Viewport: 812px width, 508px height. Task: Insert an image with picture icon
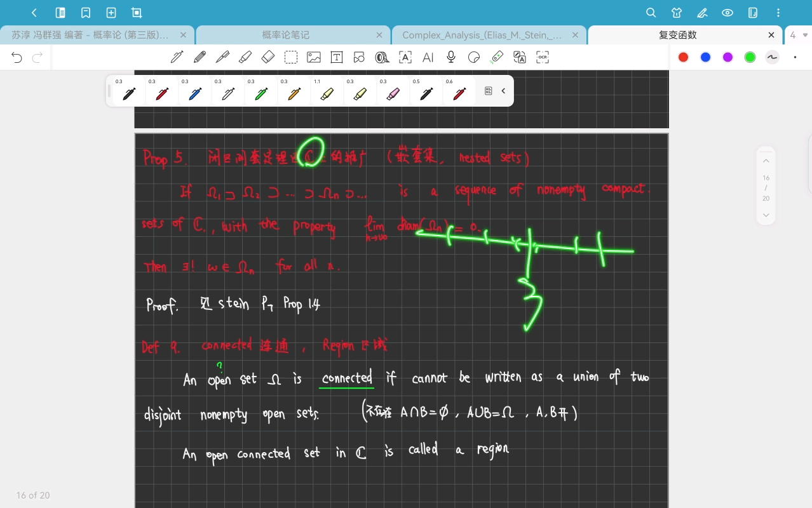point(314,57)
